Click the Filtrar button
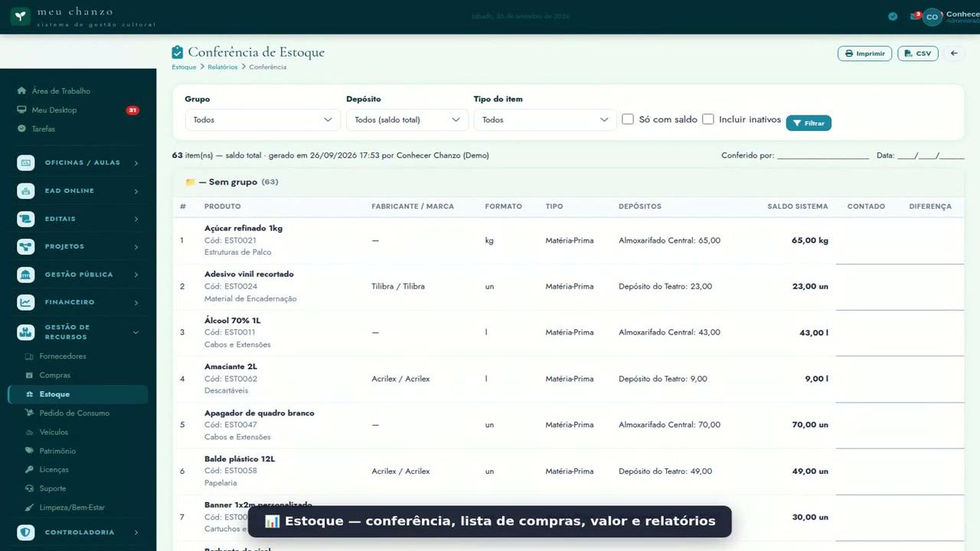Viewport: 980px width, 551px height. (x=808, y=123)
